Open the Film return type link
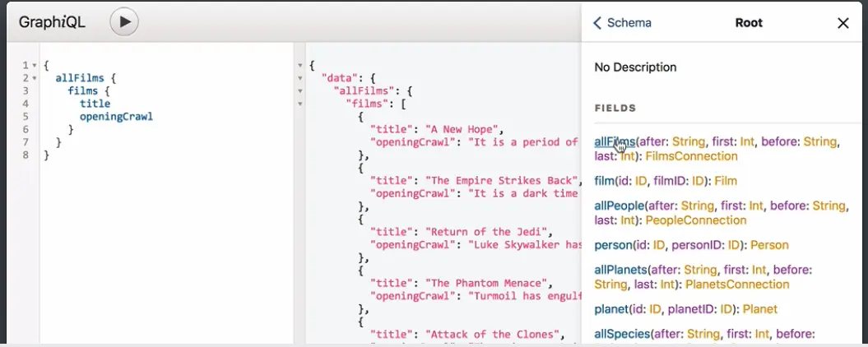The image size is (868, 347). (x=726, y=181)
